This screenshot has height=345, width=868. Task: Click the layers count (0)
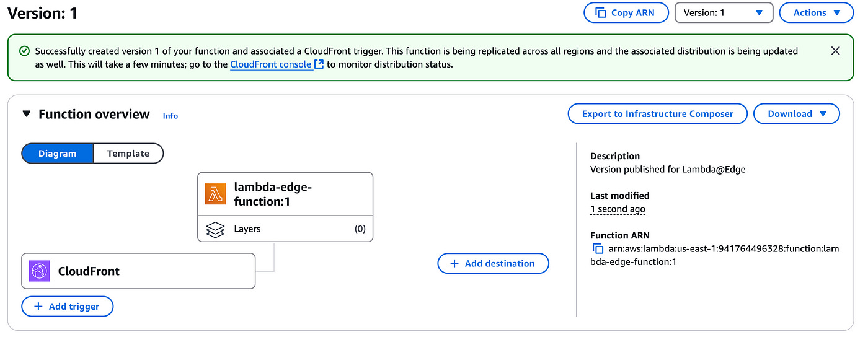coord(360,229)
